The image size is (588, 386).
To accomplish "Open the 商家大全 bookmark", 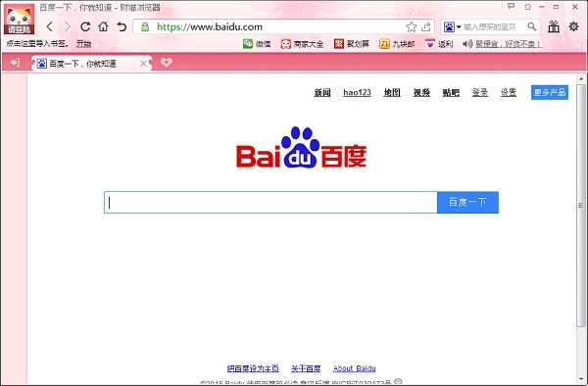I will pos(302,44).
